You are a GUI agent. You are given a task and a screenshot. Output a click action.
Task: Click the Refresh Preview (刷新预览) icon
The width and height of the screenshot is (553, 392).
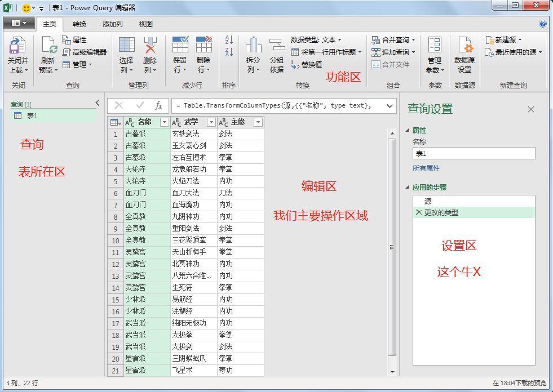pyautogui.click(x=48, y=46)
